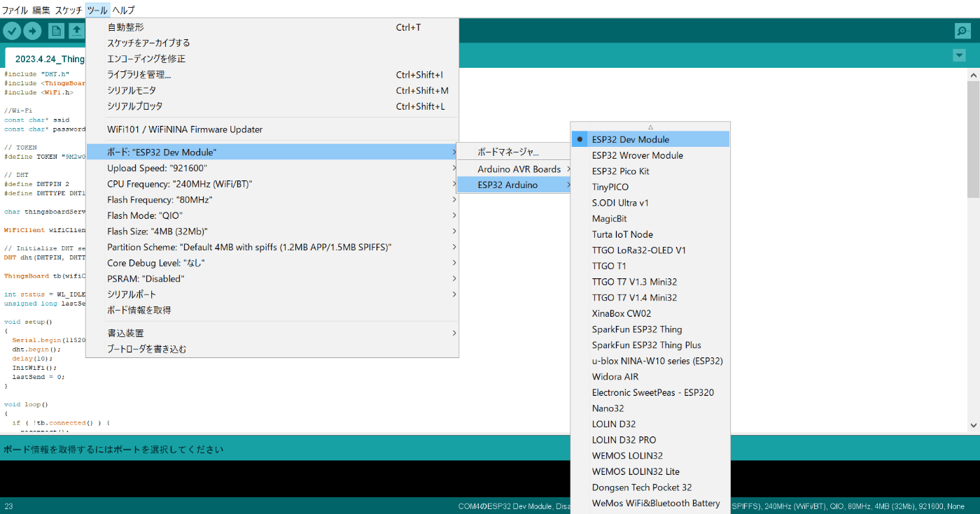The image size is (980, 514).
Task: Open the 編集 menu
Action: pyautogui.click(x=41, y=10)
